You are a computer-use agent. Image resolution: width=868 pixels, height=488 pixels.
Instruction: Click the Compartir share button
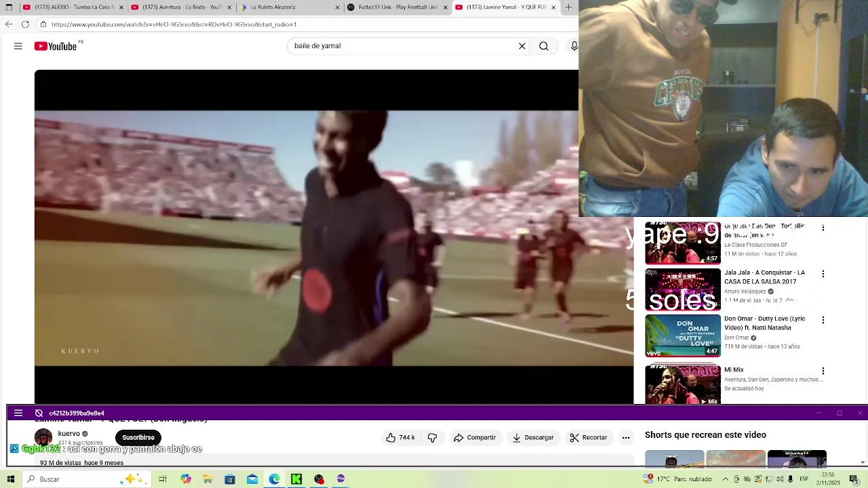475,438
